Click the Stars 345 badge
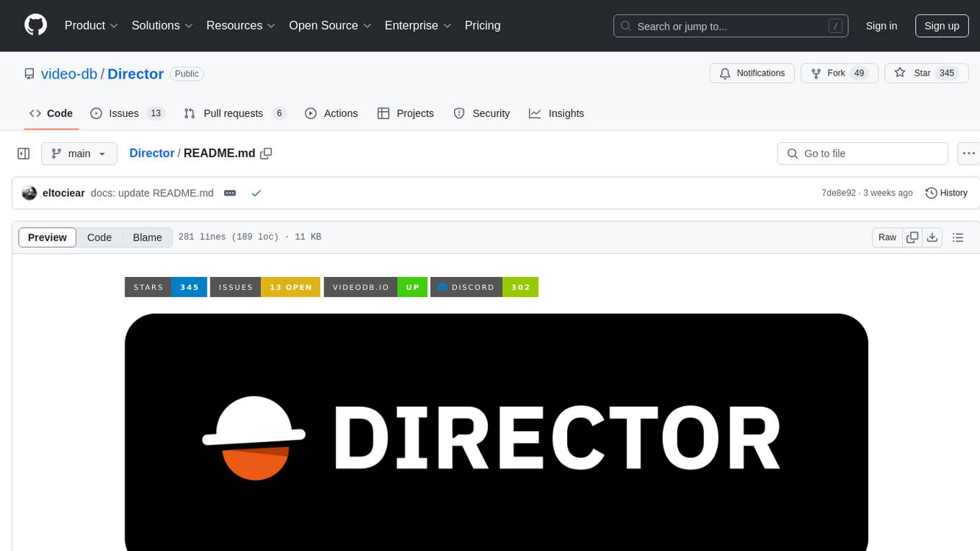 (166, 287)
